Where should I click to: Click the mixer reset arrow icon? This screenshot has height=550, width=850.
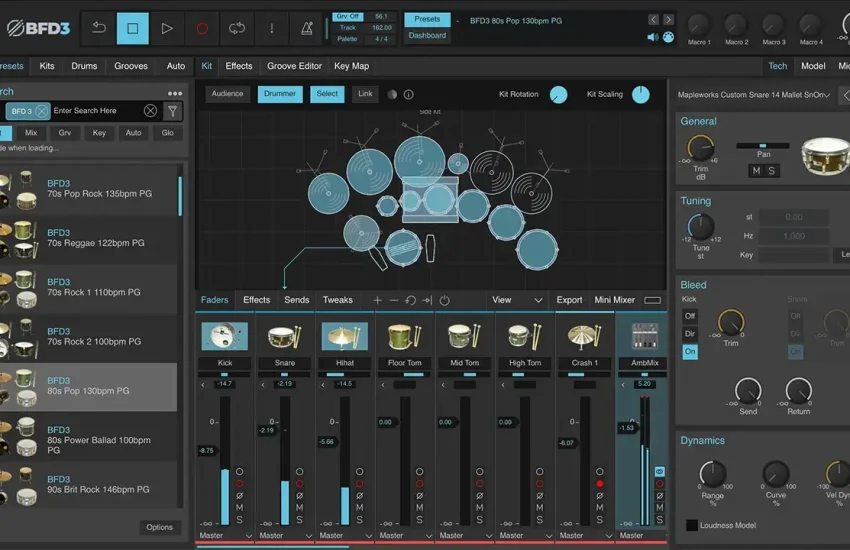(x=410, y=300)
